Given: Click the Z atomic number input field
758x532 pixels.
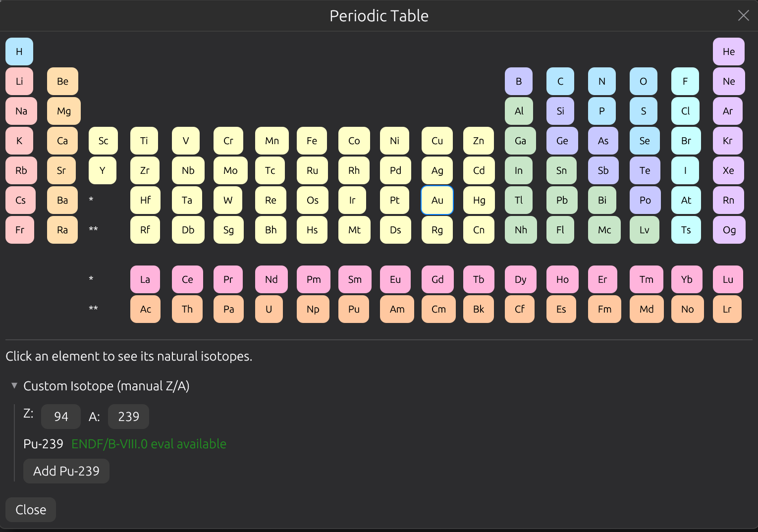Looking at the screenshot, I should coord(60,416).
